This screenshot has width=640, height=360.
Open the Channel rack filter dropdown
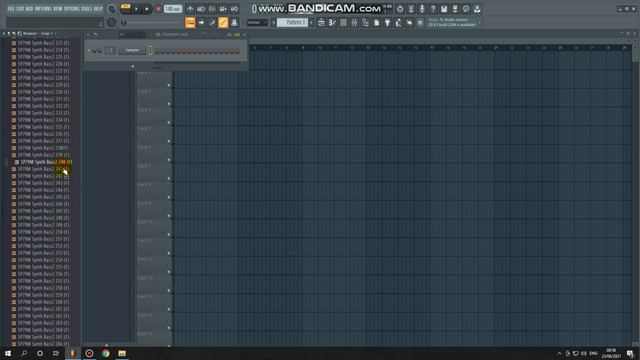132,35
